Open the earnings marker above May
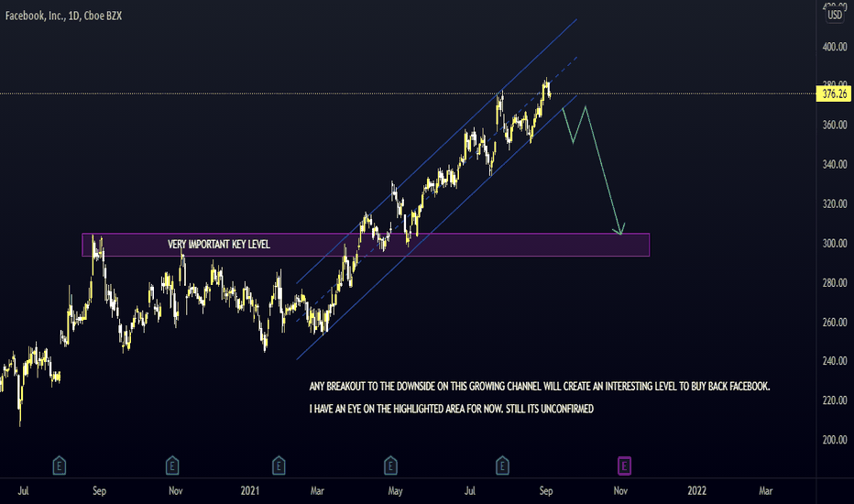This screenshot has width=854, height=504. pos(390,466)
